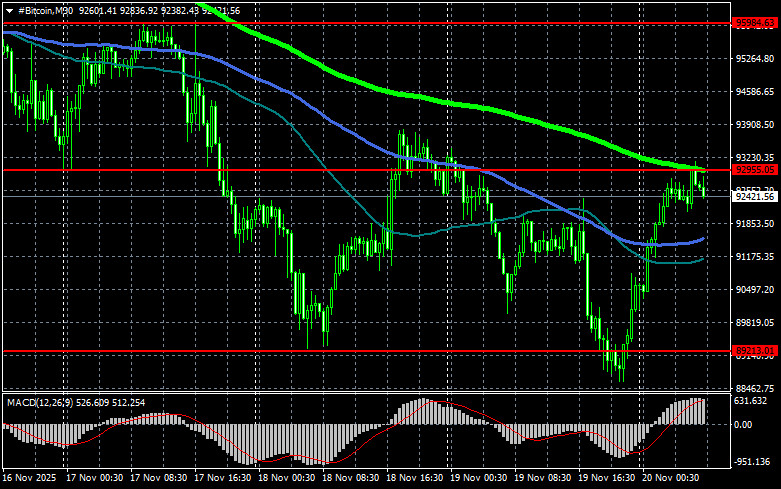Click the 19 Nov 08:30 time label
Viewport: 781px width, 489px height.
pos(542,478)
